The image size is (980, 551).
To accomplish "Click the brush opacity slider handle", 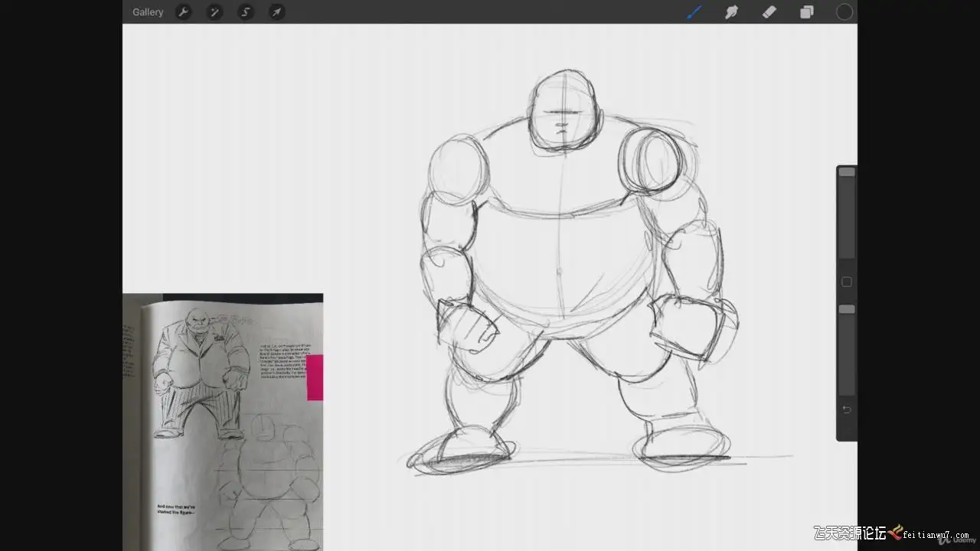I will click(847, 309).
